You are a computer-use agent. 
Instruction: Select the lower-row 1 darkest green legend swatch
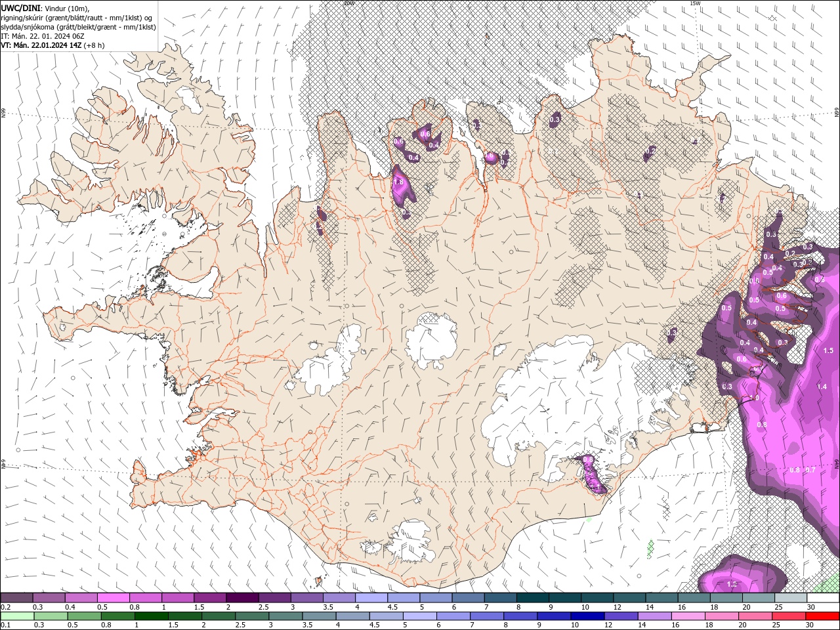click(x=151, y=616)
